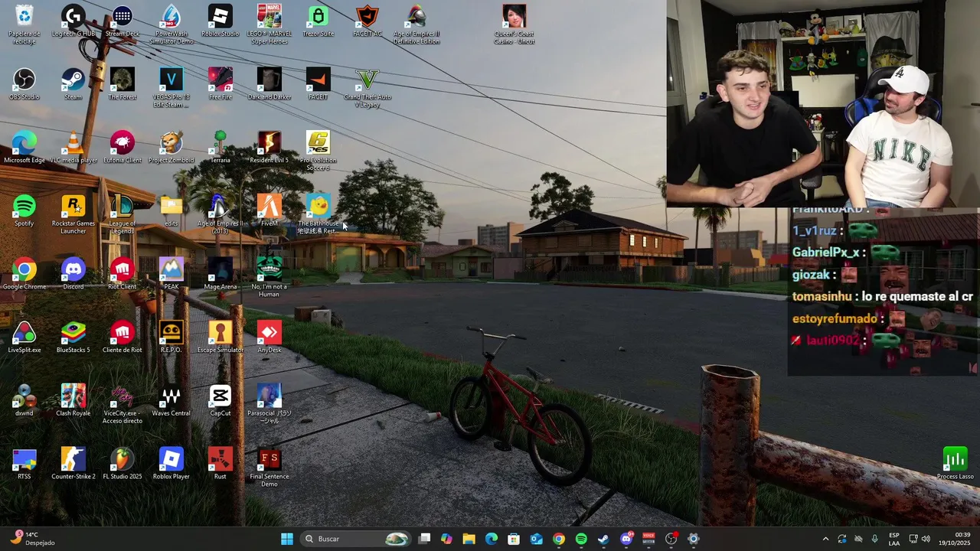Image resolution: width=980 pixels, height=551 pixels.
Task: Open File Explorer from the taskbar
Action: (x=469, y=539)
